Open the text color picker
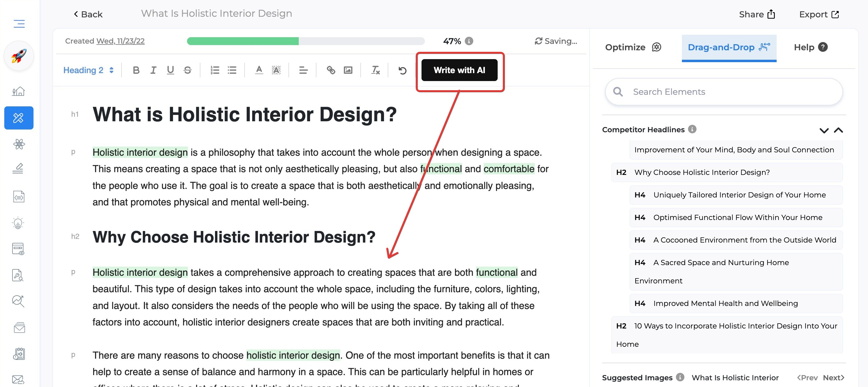This screenshot has width=868, height=387. coord(259,70)
